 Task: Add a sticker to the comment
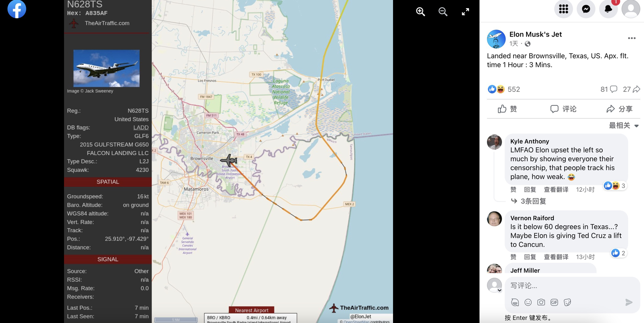click(567, 302)
